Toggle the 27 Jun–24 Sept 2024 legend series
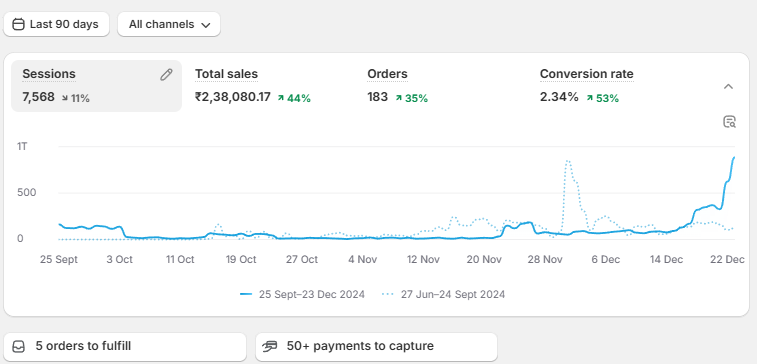 (443, 294)
